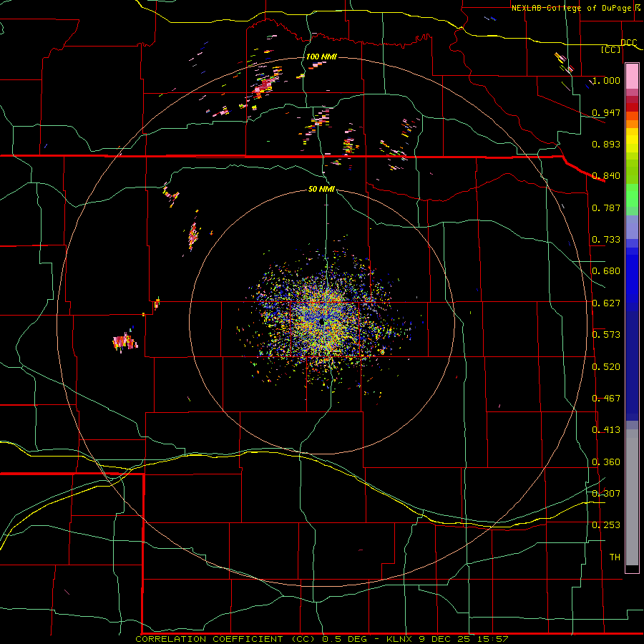Click the 50 NMI range ring label
Screen dimensions: 644x644
coord(321,190)
